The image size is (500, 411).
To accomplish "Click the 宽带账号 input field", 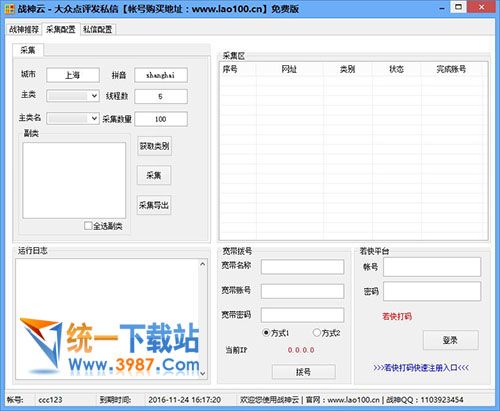I will click(302, 291).
